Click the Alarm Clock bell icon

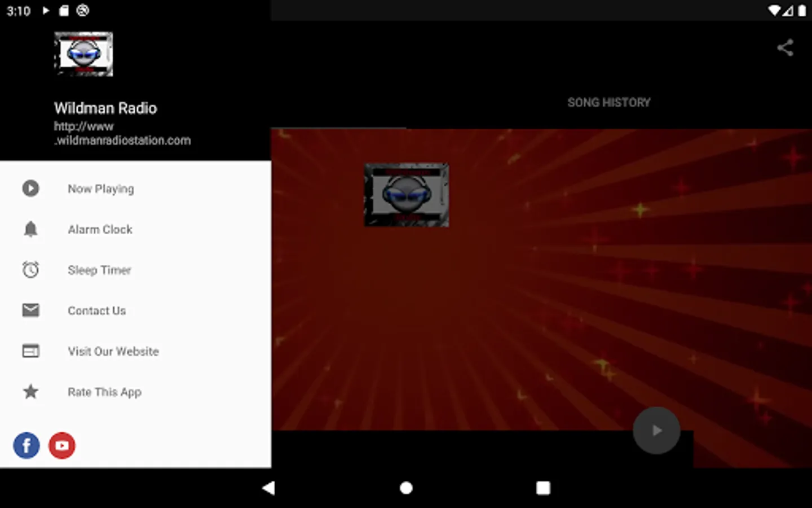point(31,229)
